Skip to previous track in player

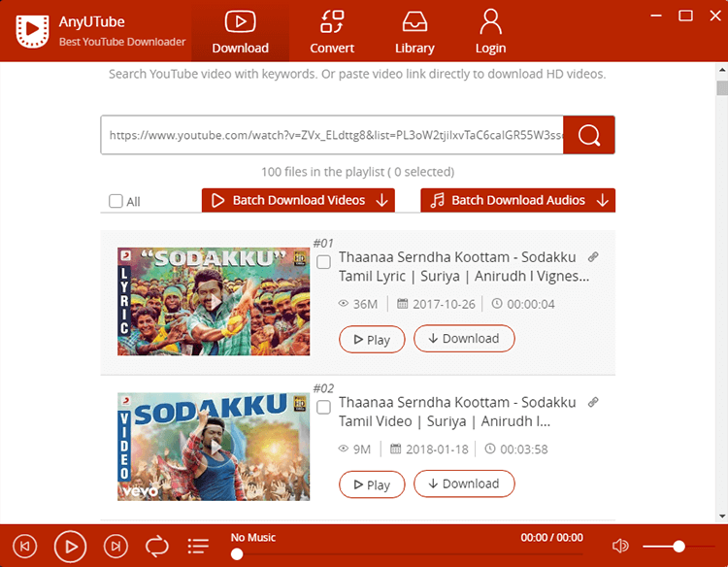tap(24, 546)
